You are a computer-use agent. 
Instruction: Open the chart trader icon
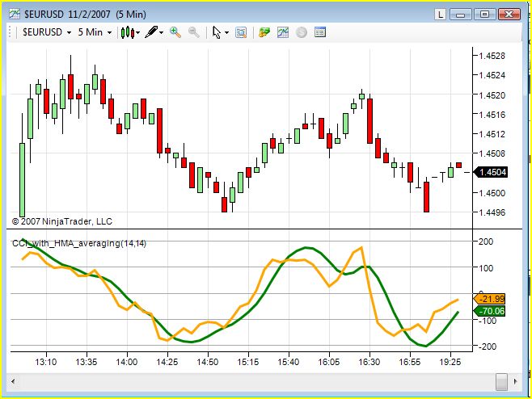[264, 32]
